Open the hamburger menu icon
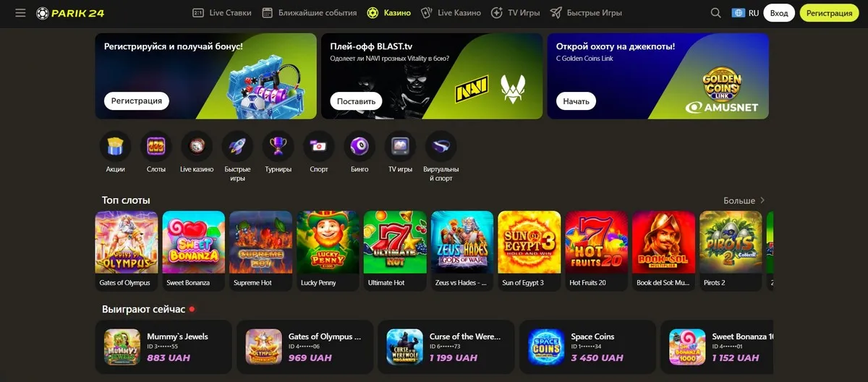The height and width of the screenshot is (382, 868). point(20,13)
